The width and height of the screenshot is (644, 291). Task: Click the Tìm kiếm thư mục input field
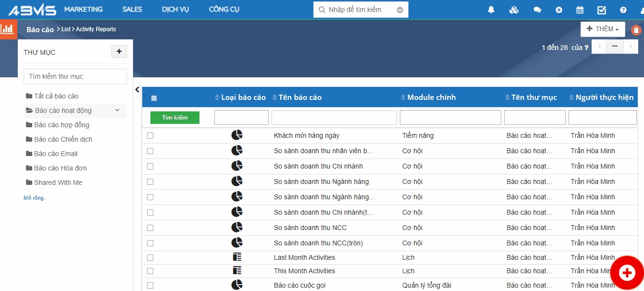pos(75,76)
